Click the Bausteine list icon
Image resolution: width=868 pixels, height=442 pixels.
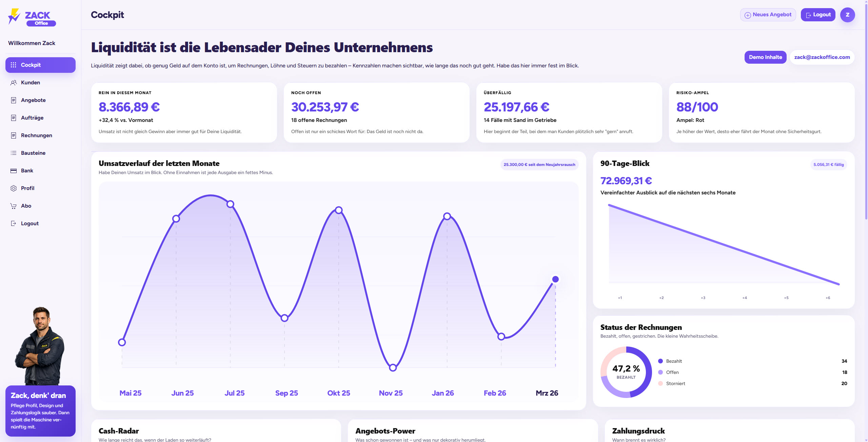[14, 153]
